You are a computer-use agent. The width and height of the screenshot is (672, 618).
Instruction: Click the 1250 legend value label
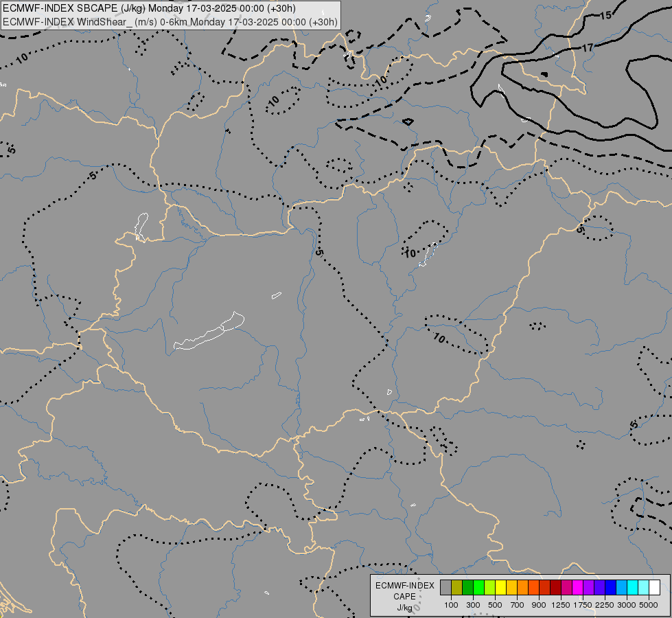click(x=561, y=605)
